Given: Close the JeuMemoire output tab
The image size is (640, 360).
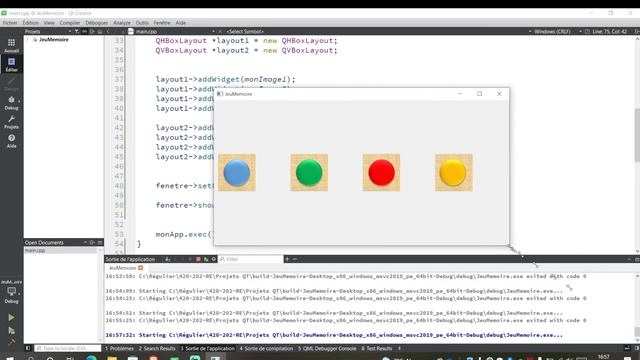Looking at the screenshot, I should click(x=141, y=268).
